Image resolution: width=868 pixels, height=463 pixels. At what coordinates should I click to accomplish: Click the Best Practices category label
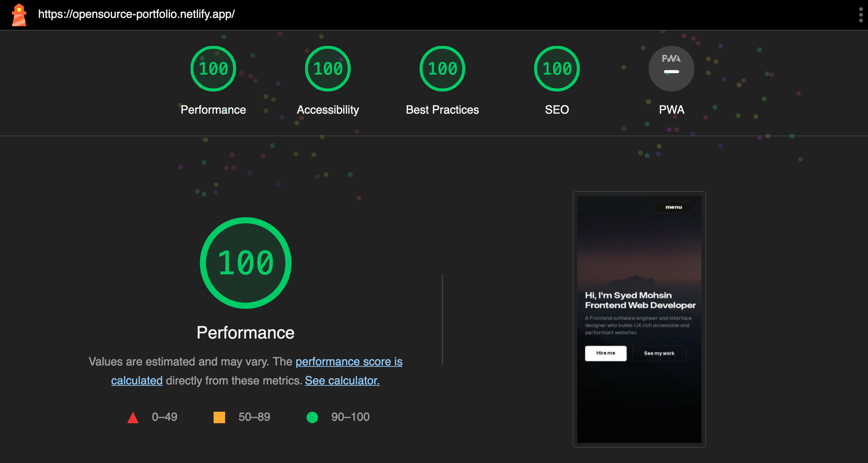pyautogui.click(x=442, y=110)
